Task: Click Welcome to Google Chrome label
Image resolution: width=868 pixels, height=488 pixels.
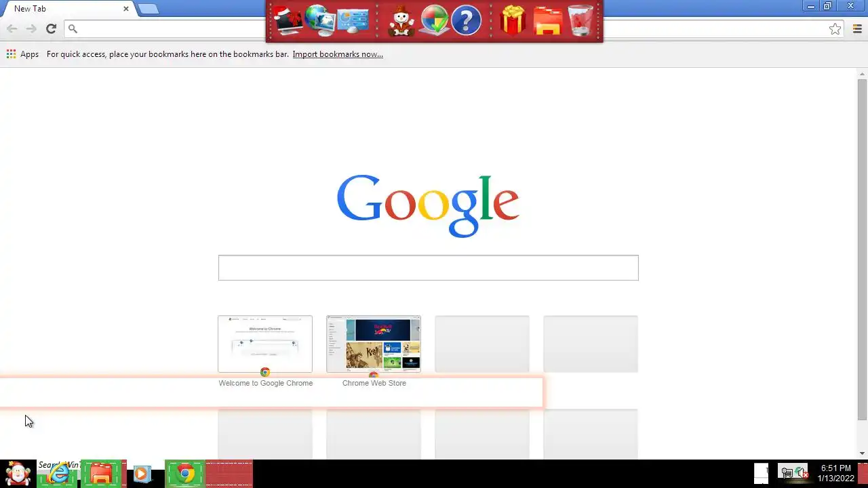Action: (x=265, y=383)
